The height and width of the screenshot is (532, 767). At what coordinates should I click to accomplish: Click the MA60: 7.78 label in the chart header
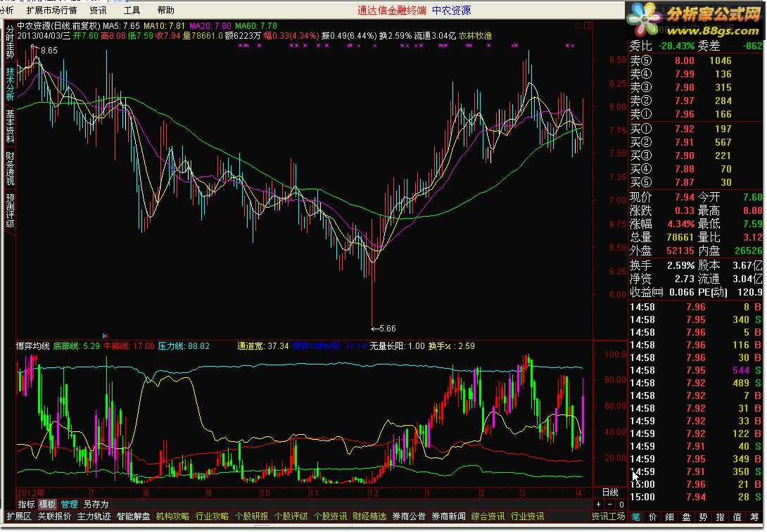pos(256,26)
